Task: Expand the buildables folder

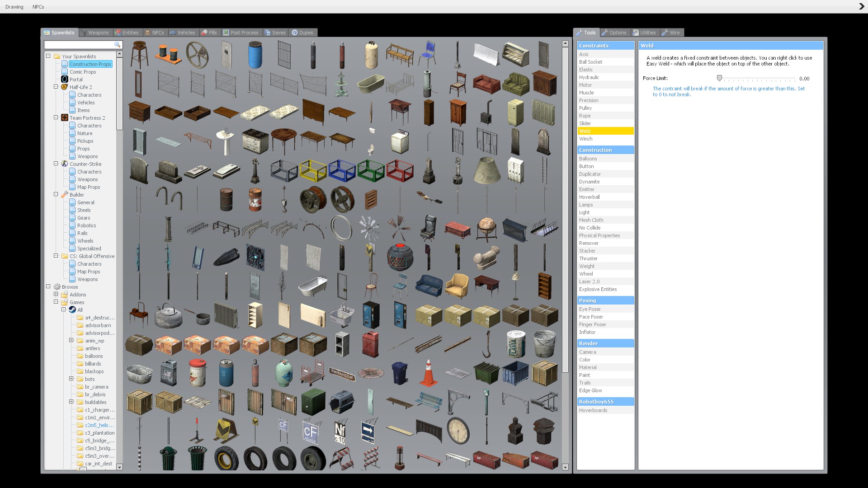Action: (x=71, y=402)
